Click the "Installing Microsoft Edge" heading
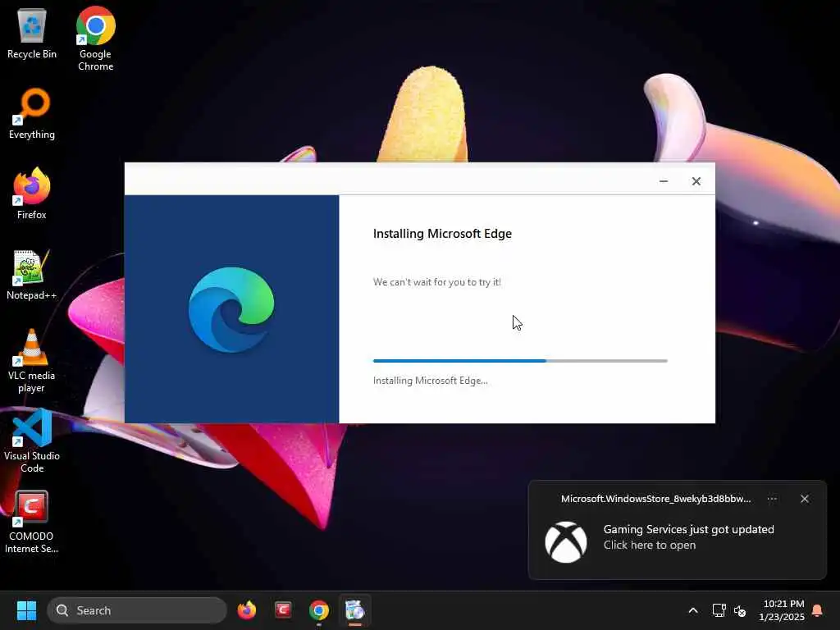Image resolution: width=840 pixels, height=630 pixels. [x=442, y=234]
